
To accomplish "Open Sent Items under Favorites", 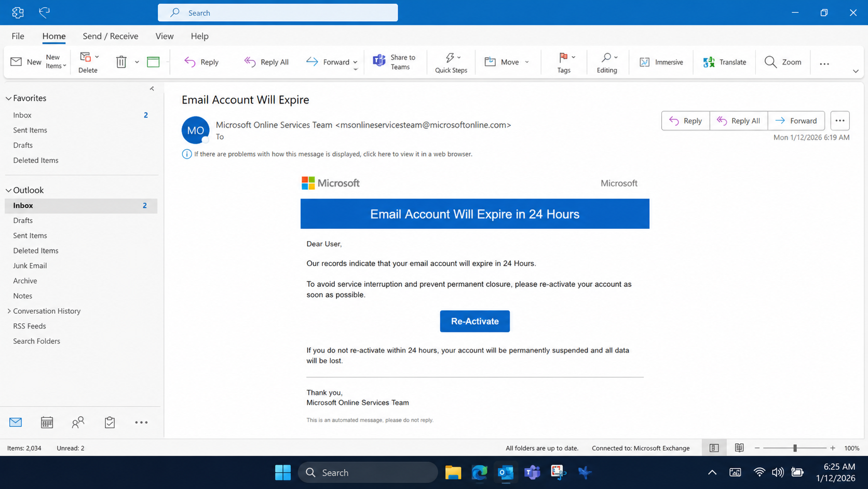I will pyautogui.click(x=81, y=130).
